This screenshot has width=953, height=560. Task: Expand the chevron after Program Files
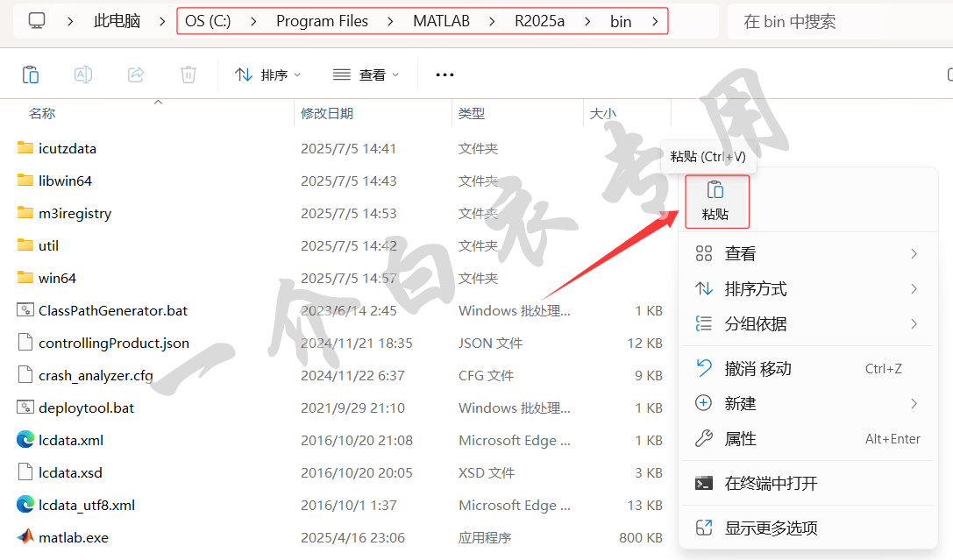tap(390, 21)
